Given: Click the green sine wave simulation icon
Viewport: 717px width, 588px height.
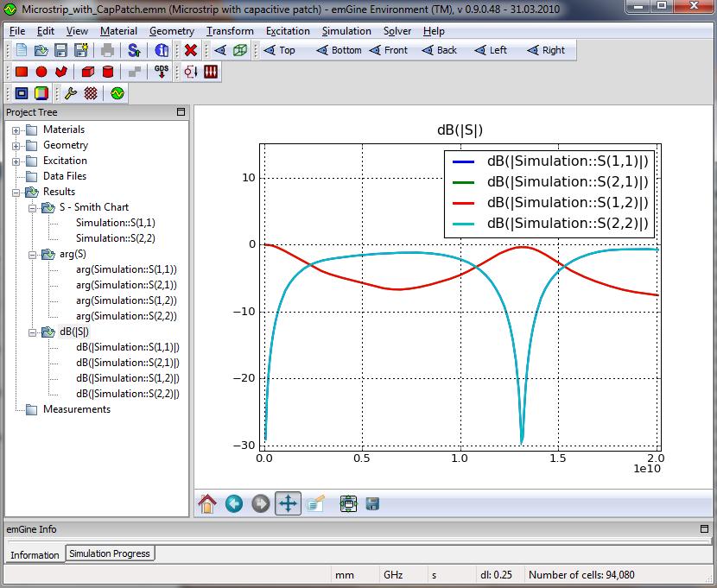Looking at the screenshot, I should (117, 93).
